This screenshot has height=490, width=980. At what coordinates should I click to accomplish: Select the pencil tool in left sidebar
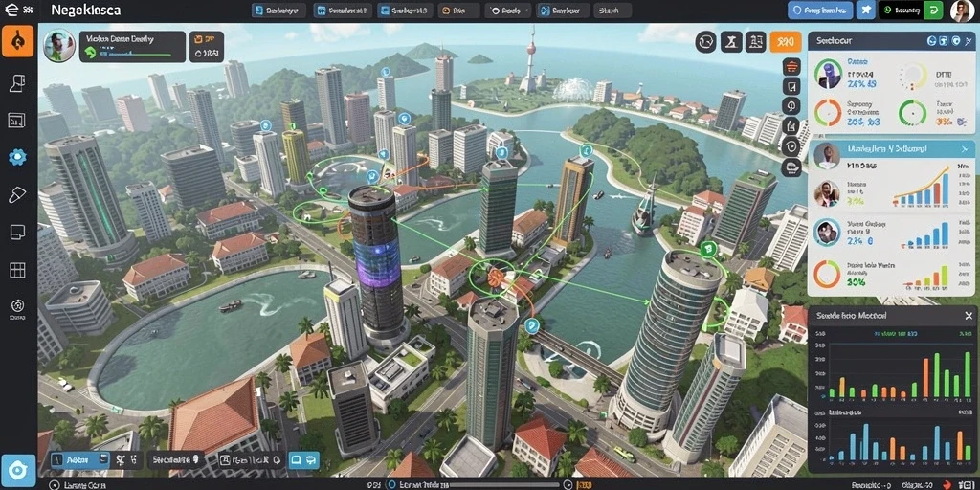point(17,195)
